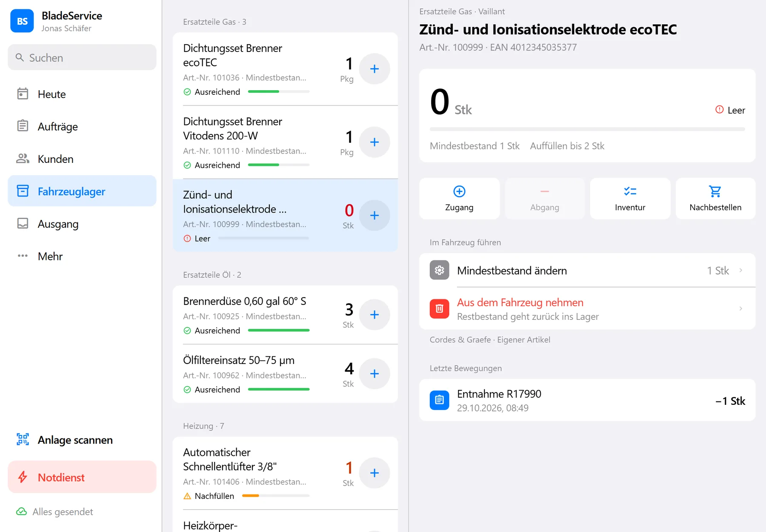Open Kunden section
The image size is (766, 532).
pos(82,159)
